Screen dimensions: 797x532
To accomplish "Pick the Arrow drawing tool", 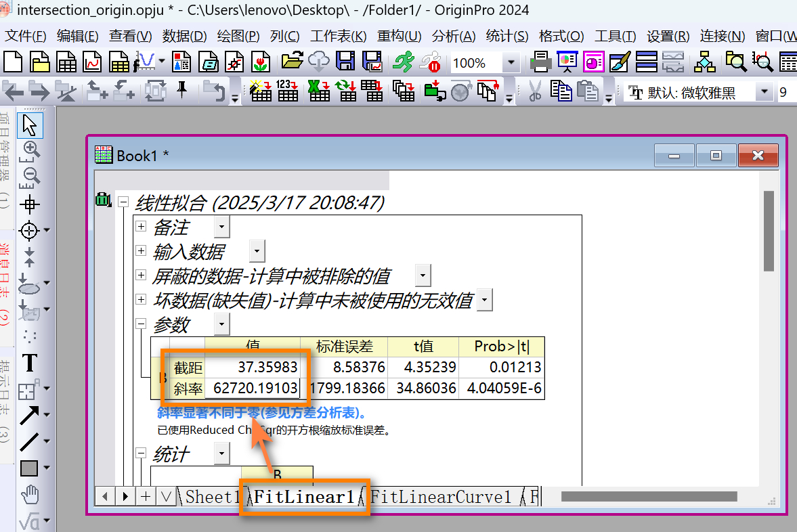I will pos(29,415).
